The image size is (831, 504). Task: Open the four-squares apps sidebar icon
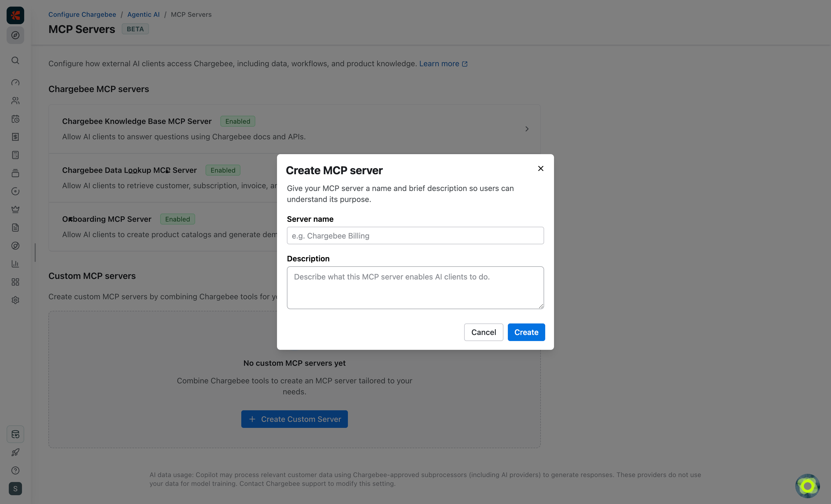click(x=15, y=282)
